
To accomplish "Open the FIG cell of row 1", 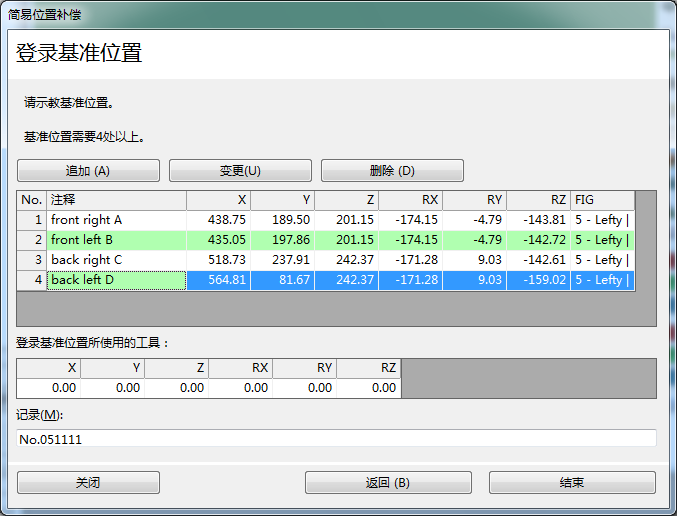I will (x=602, y=220).
